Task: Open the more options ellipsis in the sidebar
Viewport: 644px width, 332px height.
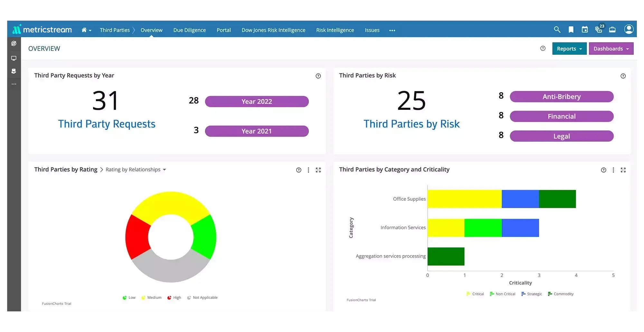Action: tap(14, 84)
